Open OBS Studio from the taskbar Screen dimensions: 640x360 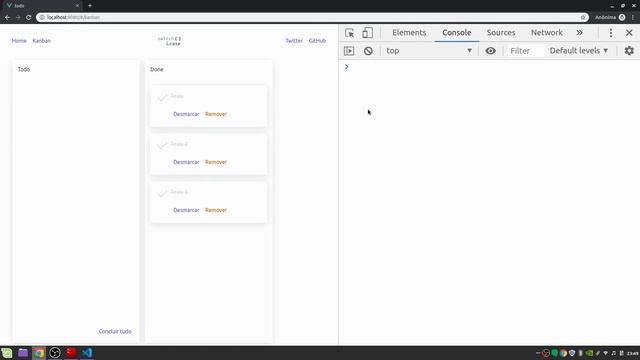click(55, 353)
